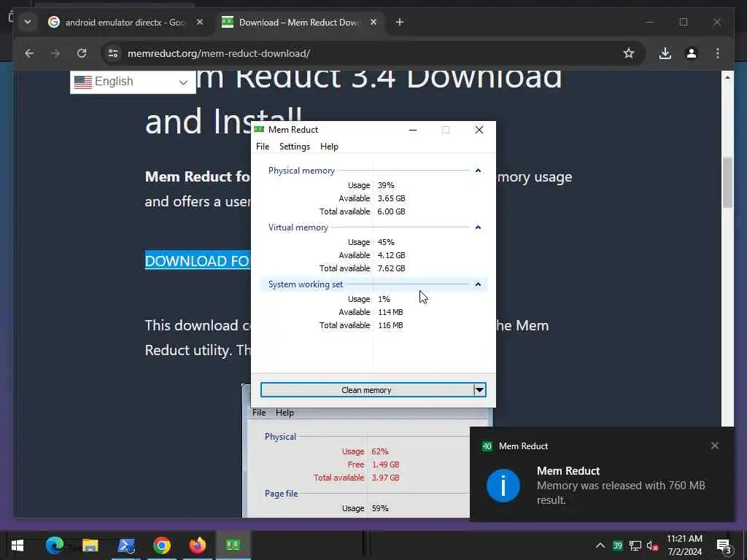Viewport: 747px width, 560px height.
Task: Open the Action Center notifications icon
Action: [x=724, y=546]
